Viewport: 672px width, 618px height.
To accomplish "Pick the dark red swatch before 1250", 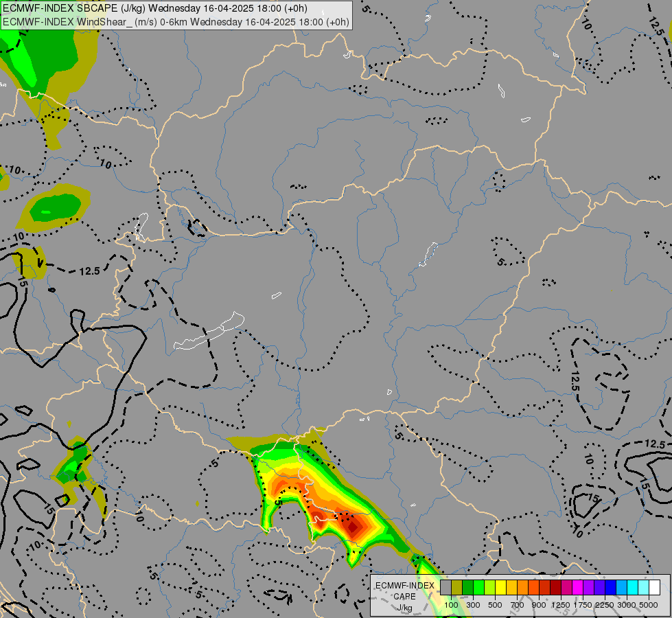I will tap(556, 588).
